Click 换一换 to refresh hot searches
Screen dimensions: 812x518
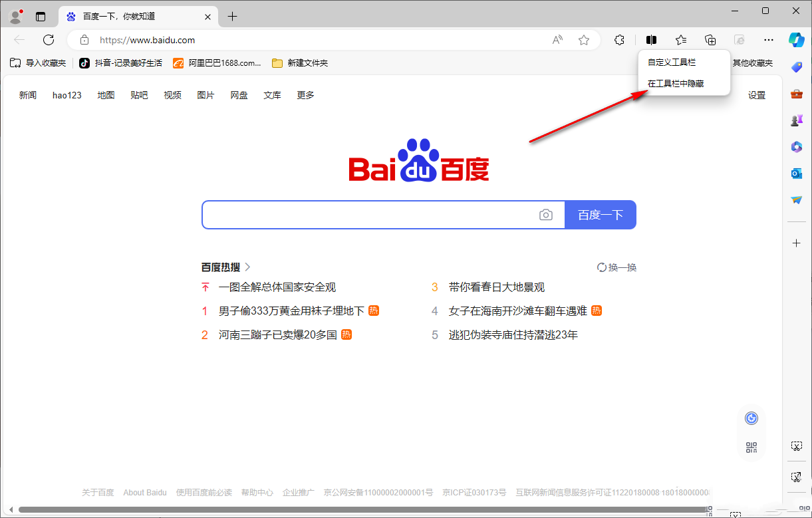click(616, 267)
